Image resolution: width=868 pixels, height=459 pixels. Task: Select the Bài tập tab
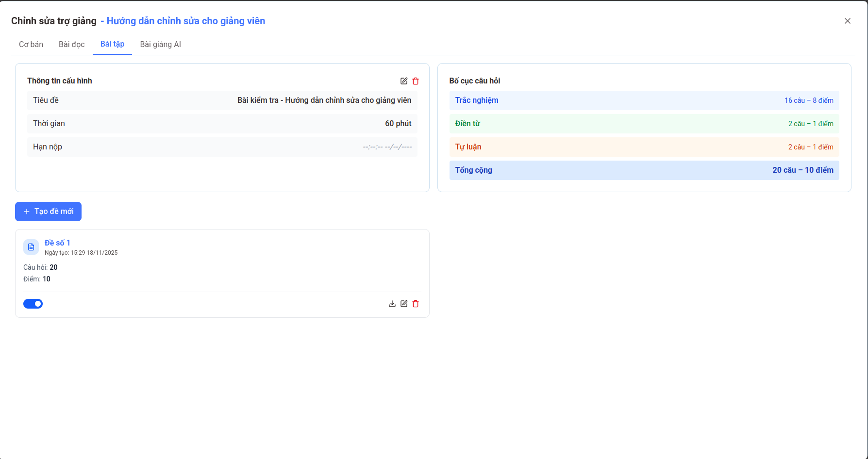click(x=112, y=44)
